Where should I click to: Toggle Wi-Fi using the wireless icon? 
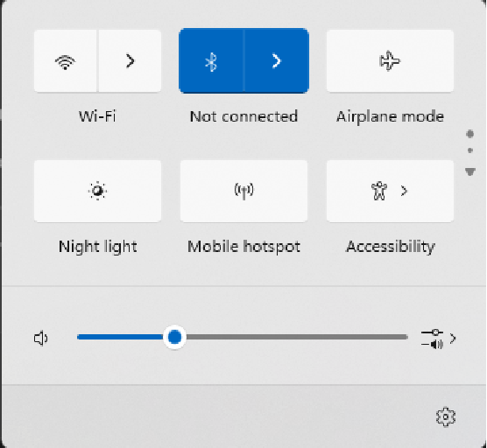coord(65,61)
